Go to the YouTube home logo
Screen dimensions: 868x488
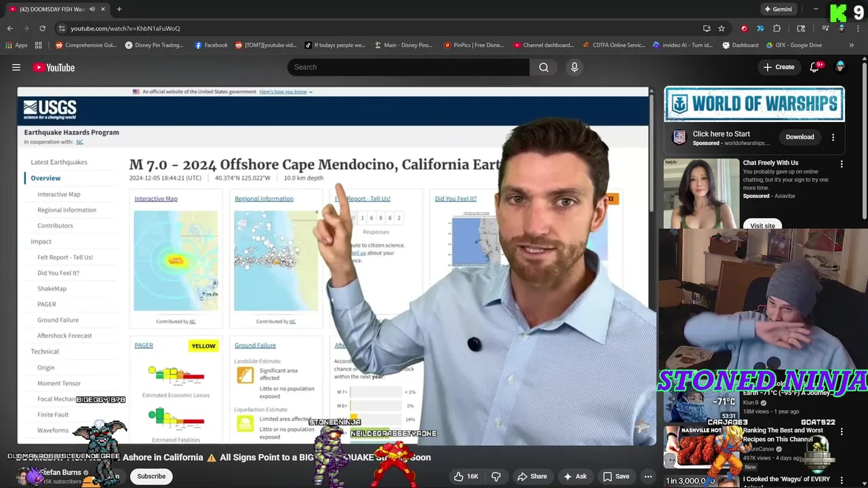point(54,67)
